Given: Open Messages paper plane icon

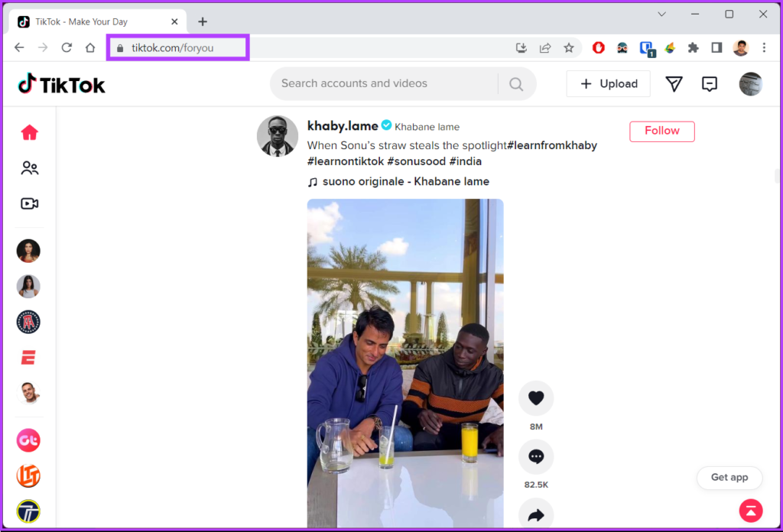Looking at the screenshot, I should (x=674, y=84).
